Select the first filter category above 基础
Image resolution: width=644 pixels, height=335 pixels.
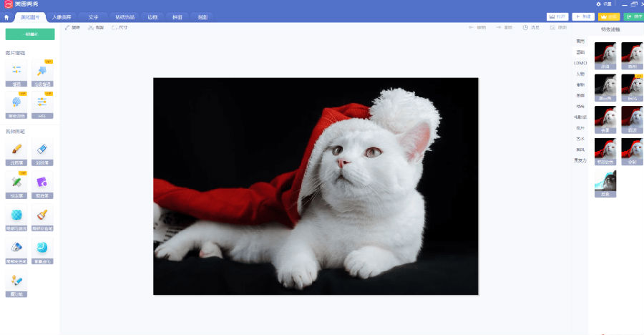point(580,41)
